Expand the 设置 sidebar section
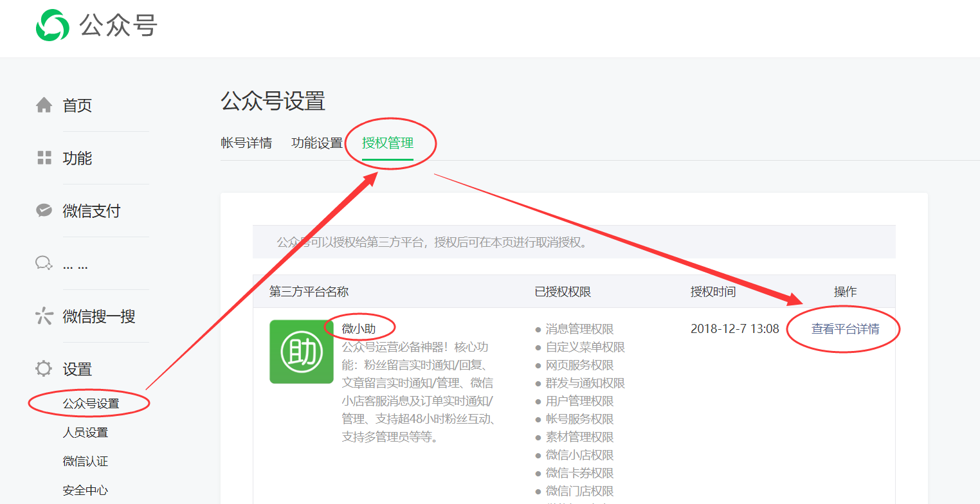 tap(77, 368)
